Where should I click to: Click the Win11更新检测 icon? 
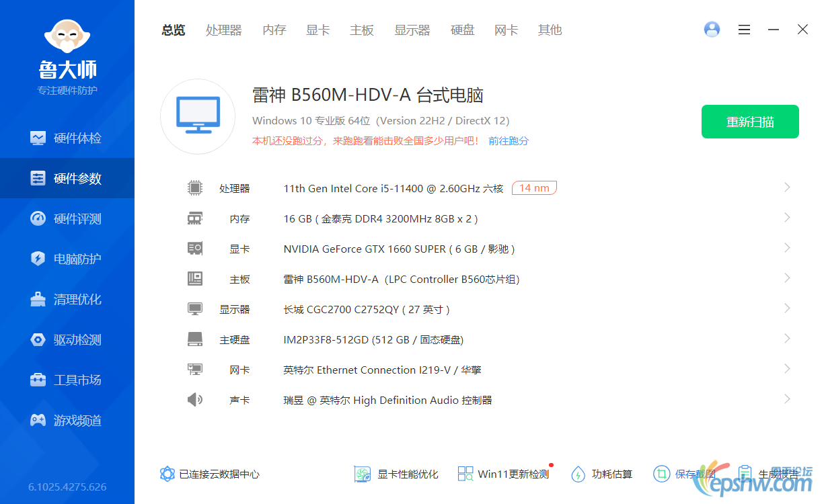465,474
